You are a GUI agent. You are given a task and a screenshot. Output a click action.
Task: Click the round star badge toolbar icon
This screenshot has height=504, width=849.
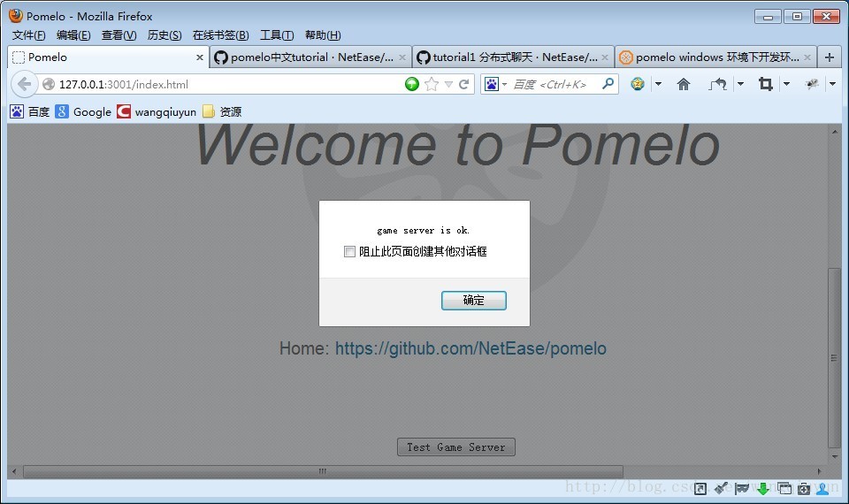[x=638, y=83]
